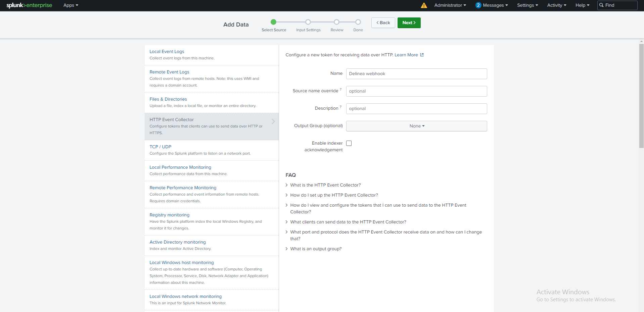Open the Settings menu
644x312 pixels.
[527, 5]
